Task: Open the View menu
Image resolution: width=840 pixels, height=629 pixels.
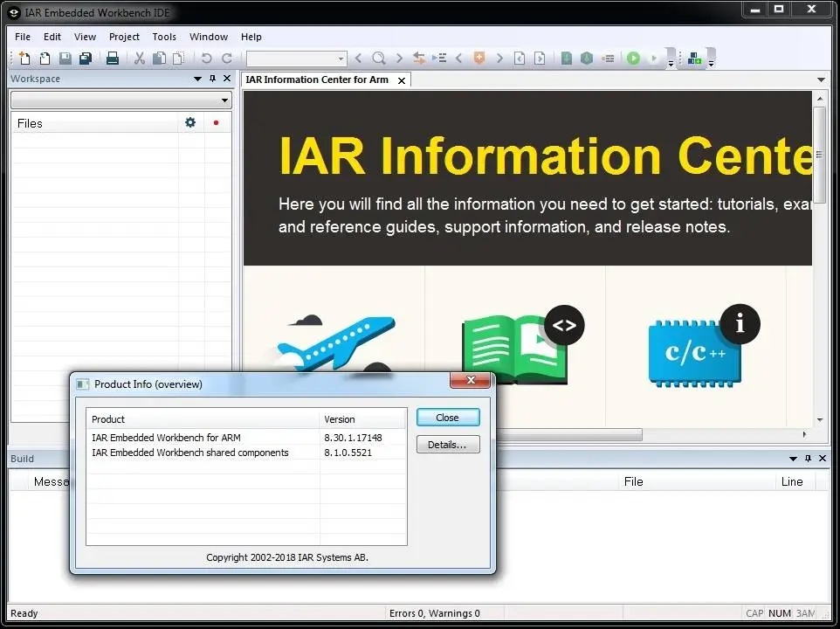Action: [x=85, y=37]
